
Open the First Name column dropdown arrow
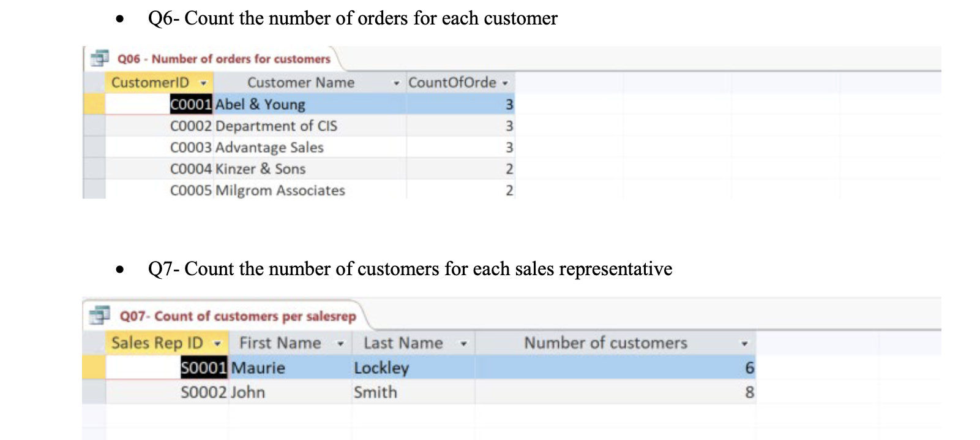coord(341,343)
